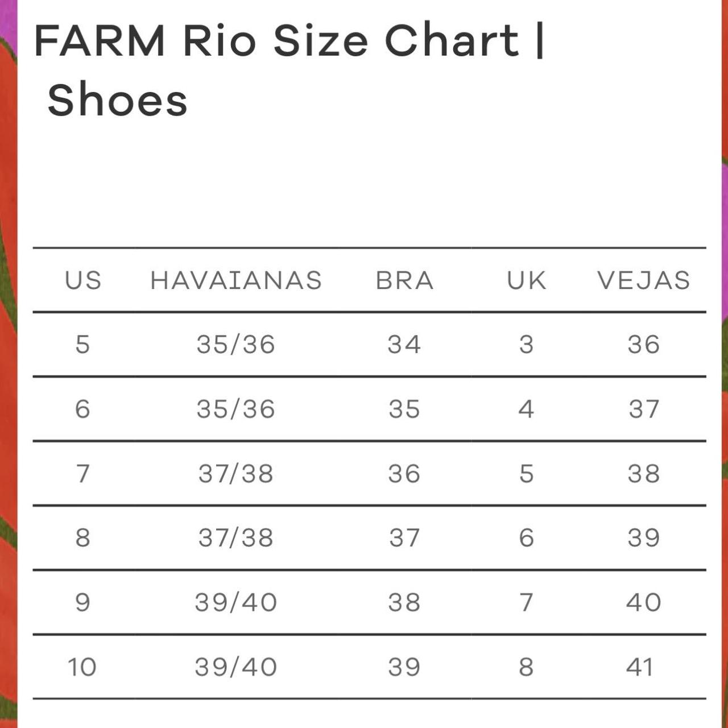Click the HAVAIANAS column header
The height and width of the screenshot is (728, 728).
pyautogui.click(x=236, y=280)
